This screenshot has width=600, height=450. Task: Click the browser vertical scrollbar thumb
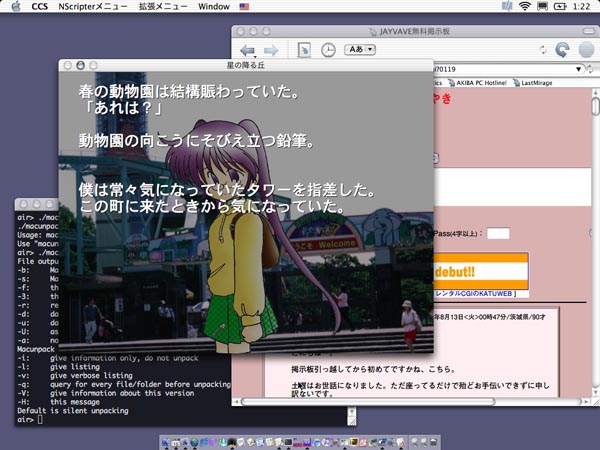[595, 106]
